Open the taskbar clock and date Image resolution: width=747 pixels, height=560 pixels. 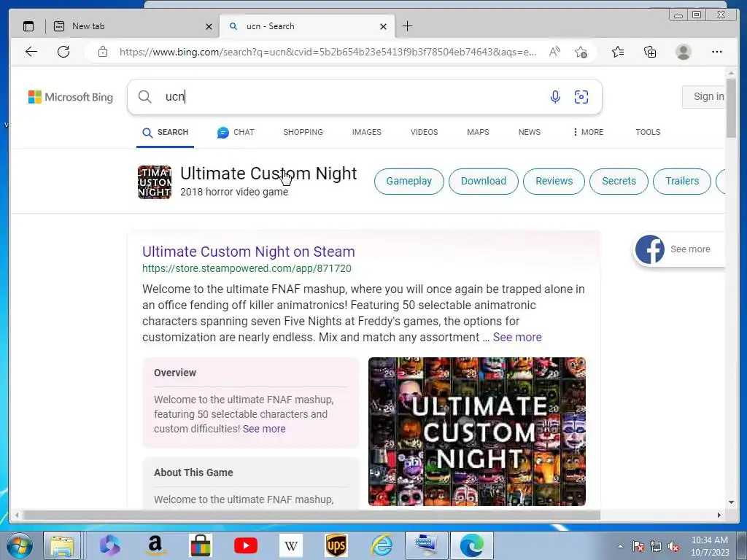point(710,546)
